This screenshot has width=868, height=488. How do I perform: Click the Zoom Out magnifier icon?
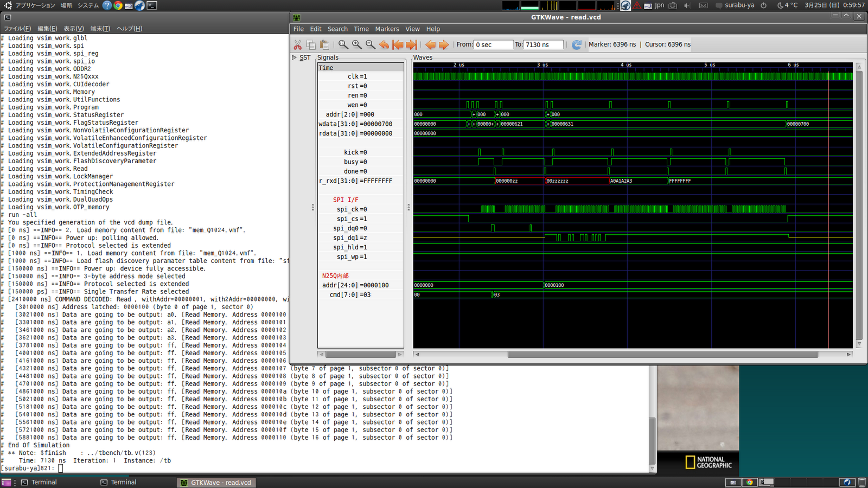(371, 44)
